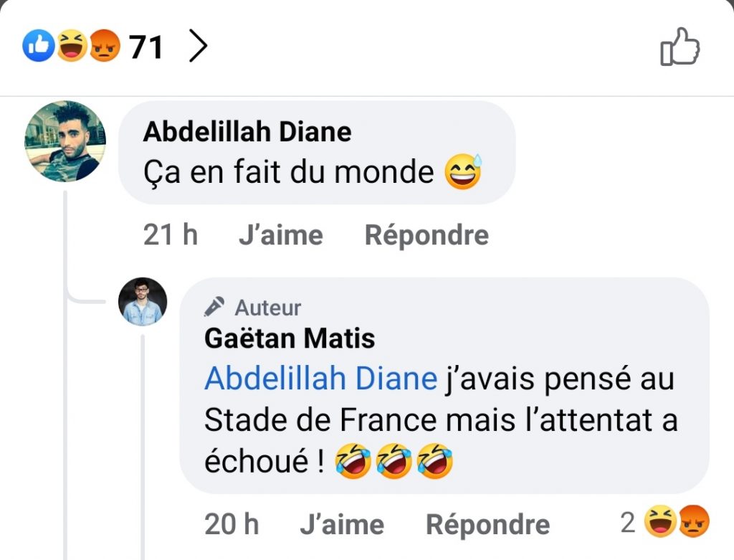Like Gaëtan Matis's reply with J'aime
Image resolution: width=734 pixels, height=560 pixels.
tap(342, 525)
